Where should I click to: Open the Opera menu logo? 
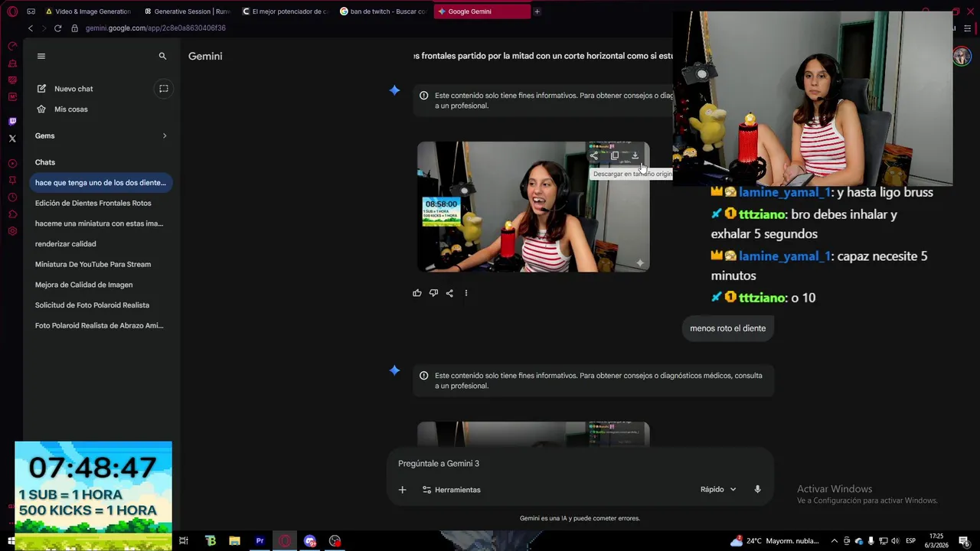12,11
